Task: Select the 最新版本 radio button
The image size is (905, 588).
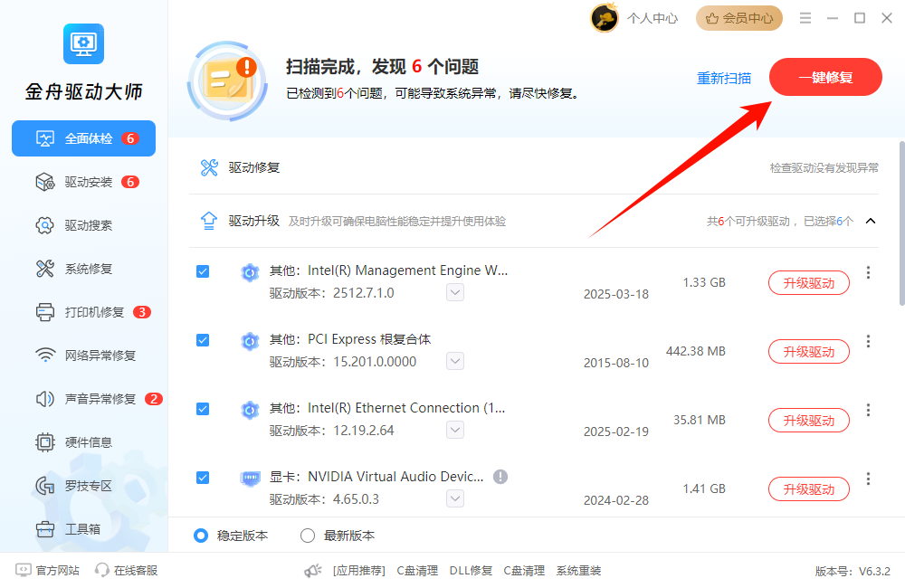Action: coord(308,536)
